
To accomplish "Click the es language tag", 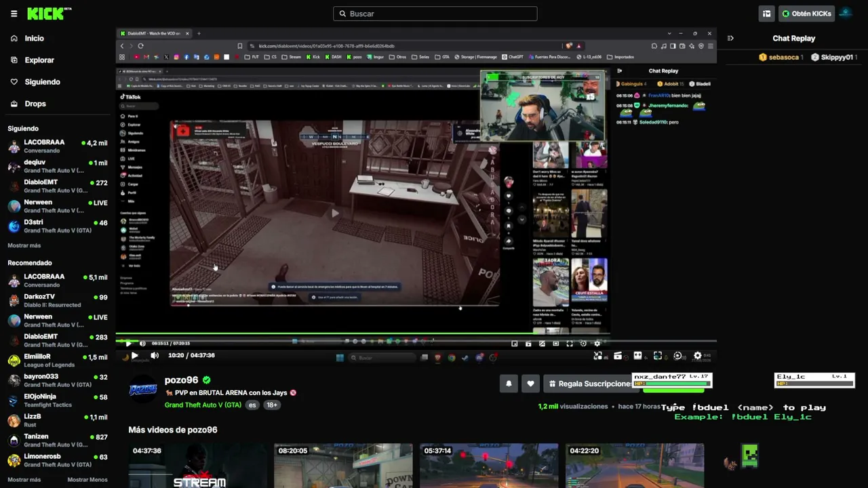I will [x=252, y=405].
